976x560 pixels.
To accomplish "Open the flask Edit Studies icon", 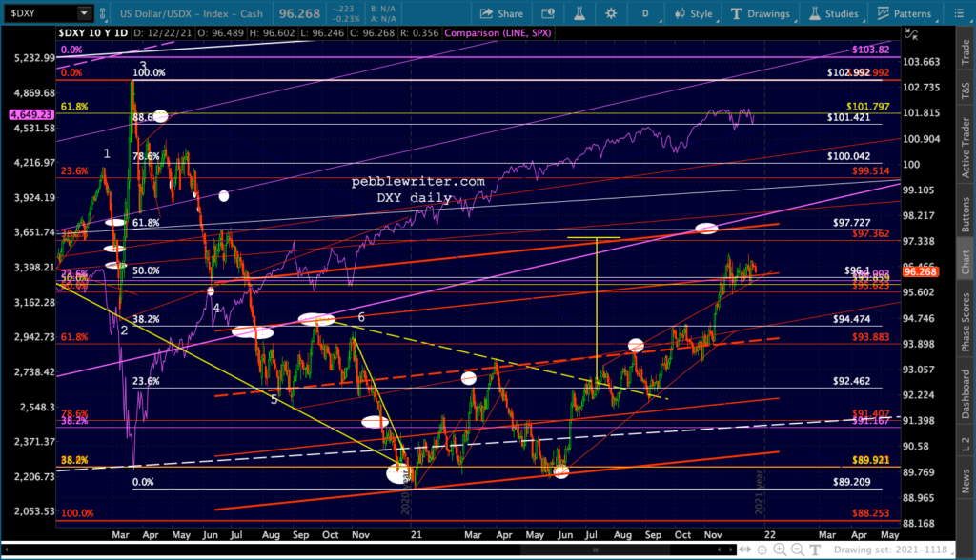I will [579, 13].
